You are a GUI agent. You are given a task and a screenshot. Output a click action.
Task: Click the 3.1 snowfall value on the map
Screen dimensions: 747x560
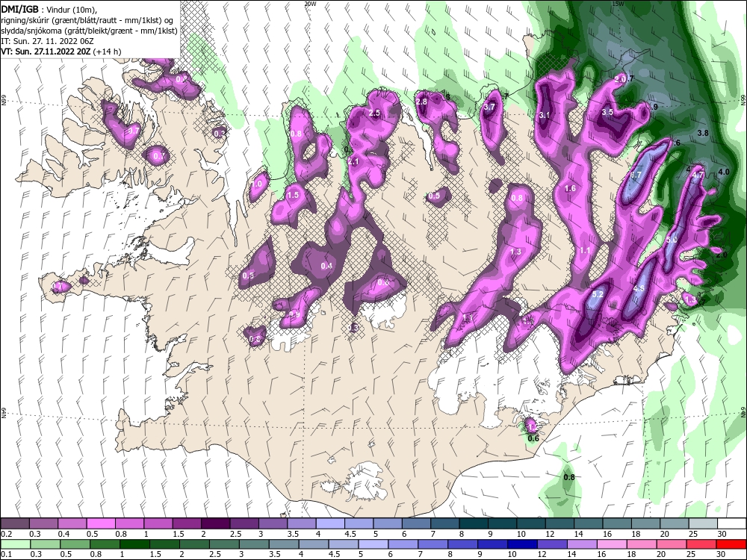tap(544, 115)
